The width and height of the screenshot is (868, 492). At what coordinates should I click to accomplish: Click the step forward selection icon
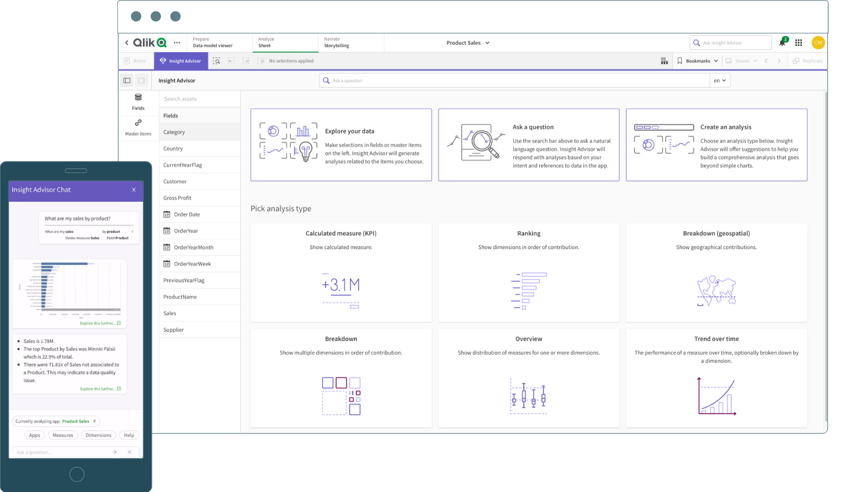[x=246, y=61]
